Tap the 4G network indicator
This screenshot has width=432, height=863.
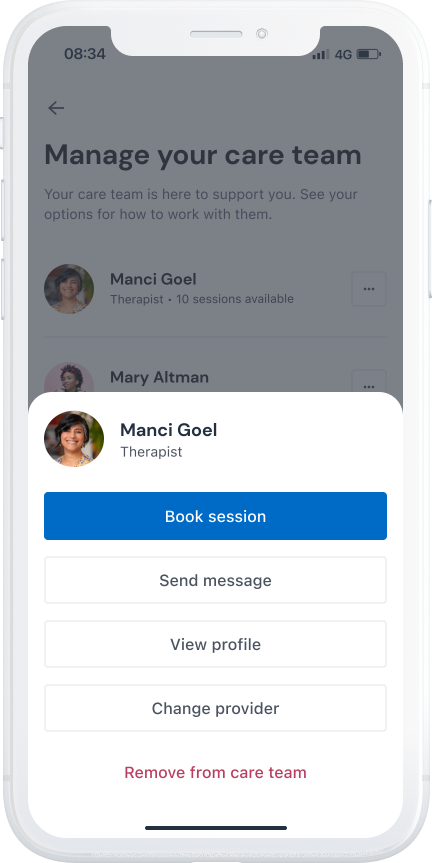(343, 54)
